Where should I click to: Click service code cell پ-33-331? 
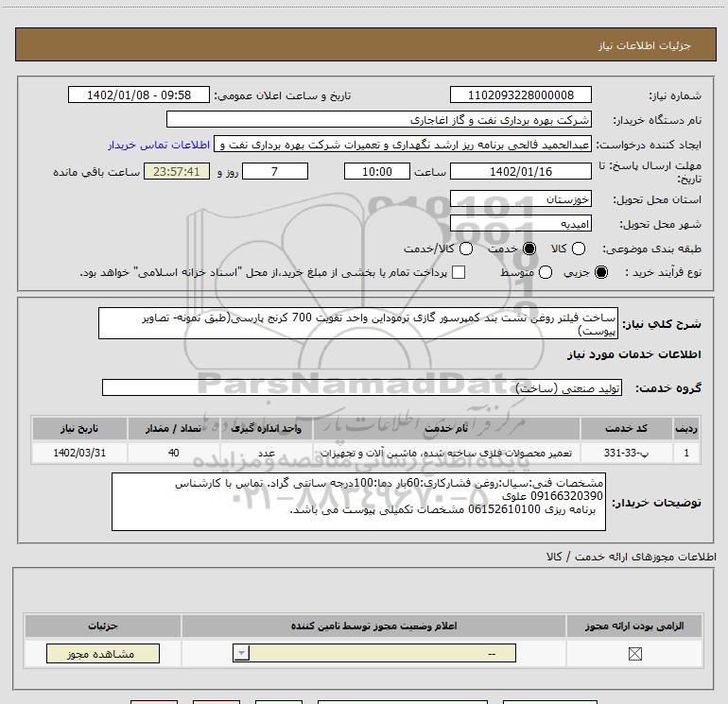(626, 453)
